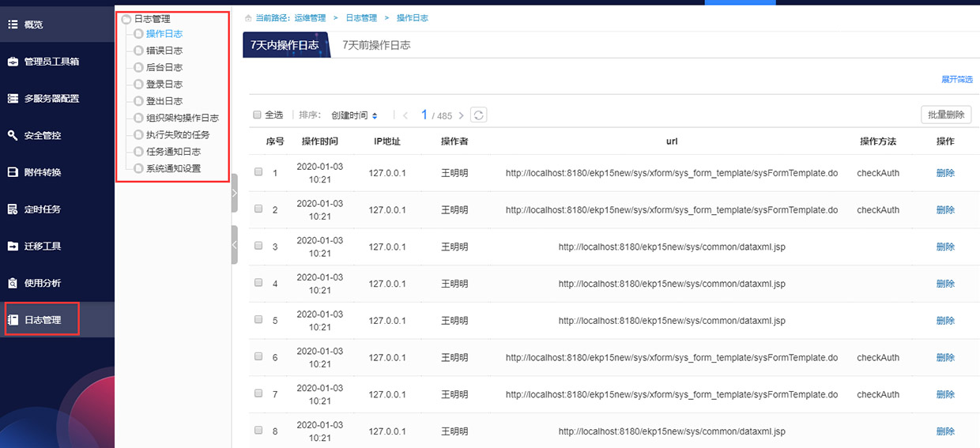Open 附件转换 icon in sidebar
The width and height of the screenshot is (980, 448).
tap(13, 172)
